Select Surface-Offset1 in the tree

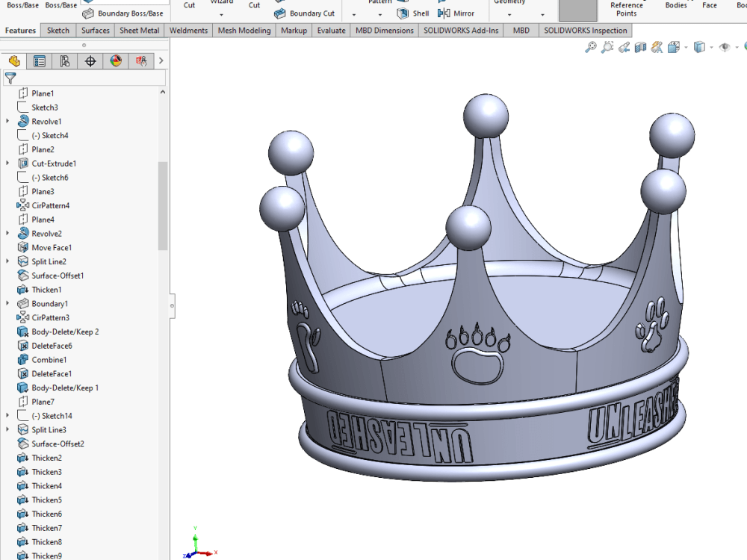tap(51, 276)
